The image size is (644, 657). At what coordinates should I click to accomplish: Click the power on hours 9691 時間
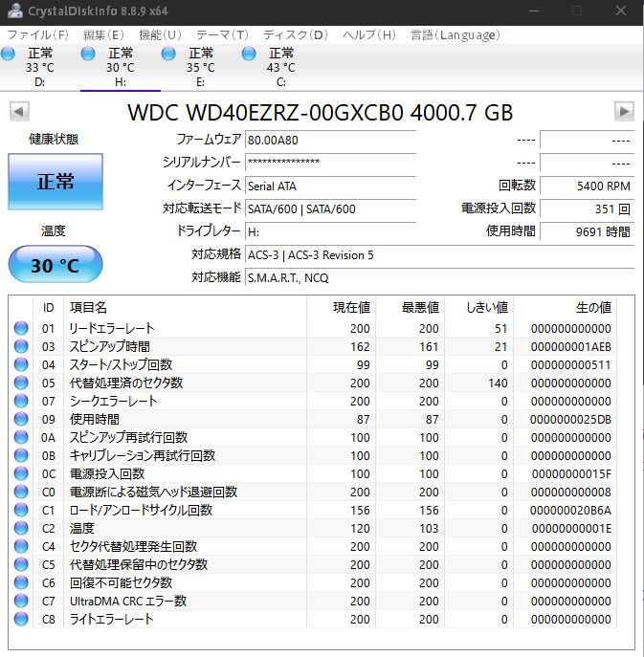click(587, 231)
